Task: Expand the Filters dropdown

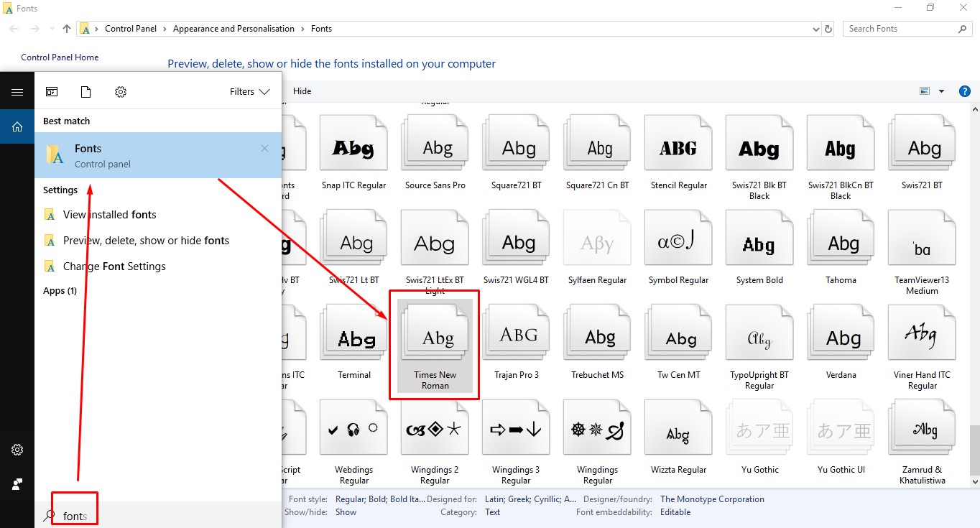Action: [249, 92]
